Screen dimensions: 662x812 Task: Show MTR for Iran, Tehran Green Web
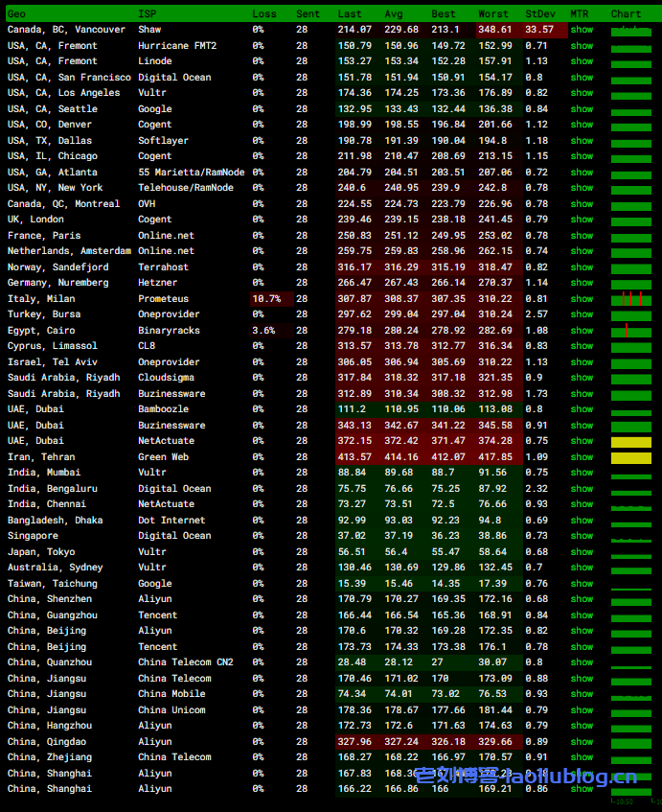(582, 457)
